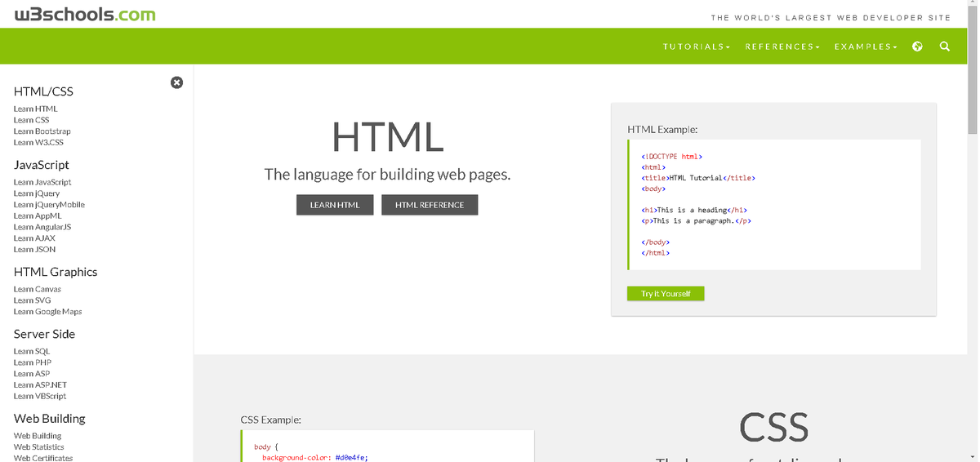Go to the Learn SVG tutorial
The height and width of the screenshot is (462, 980).
pos(33,300)
